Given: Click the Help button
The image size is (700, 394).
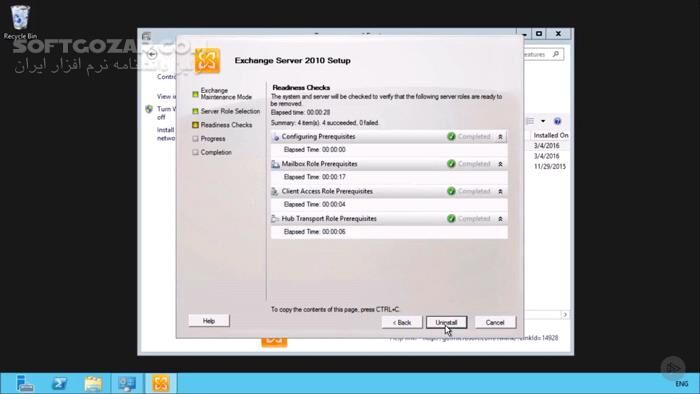Looking at the screenshot, I should (x=209, y=321).
